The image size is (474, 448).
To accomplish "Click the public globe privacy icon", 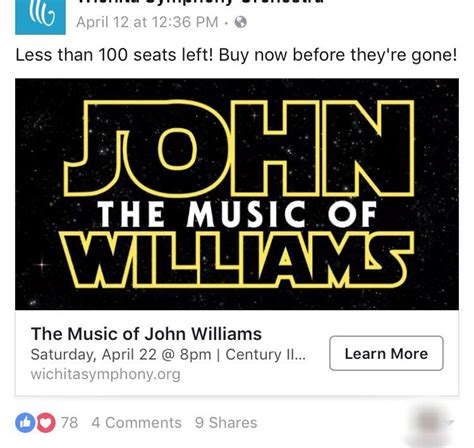I will [x=241, y=22].
